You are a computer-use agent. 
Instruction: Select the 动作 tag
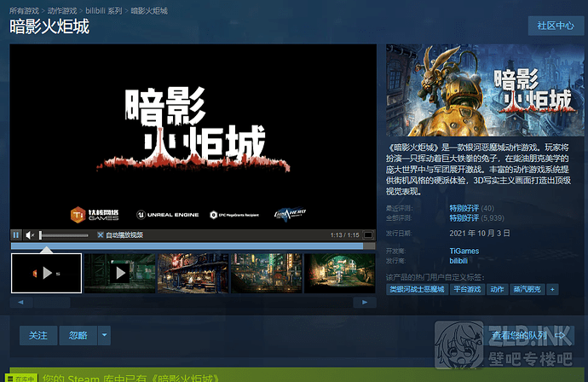pos(498,289)
